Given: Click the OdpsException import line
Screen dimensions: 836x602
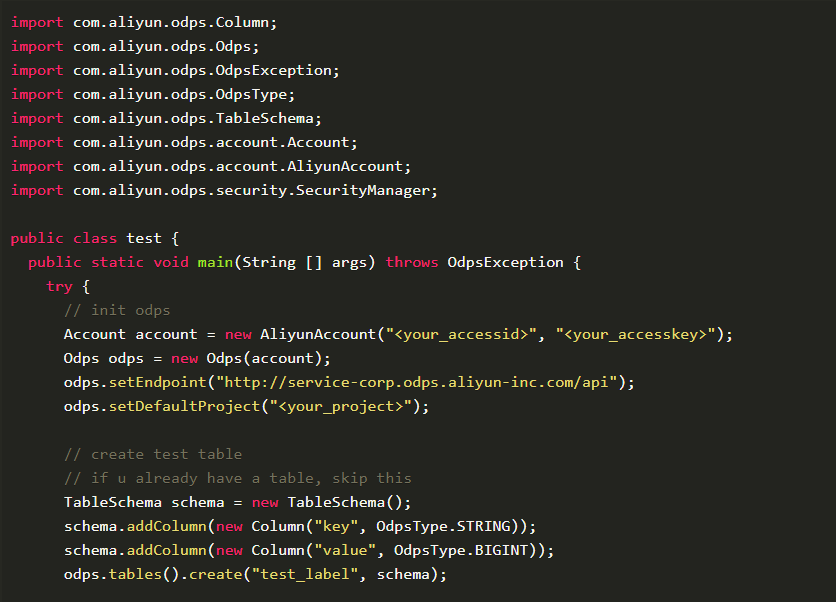Looking at the screenshot, I should point(175,70).
